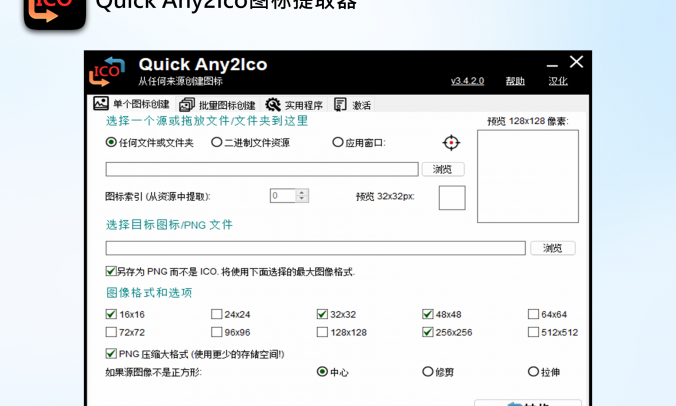Open the 帮助 link
This screenshot has width=676, height=406.
coord(515,81)
